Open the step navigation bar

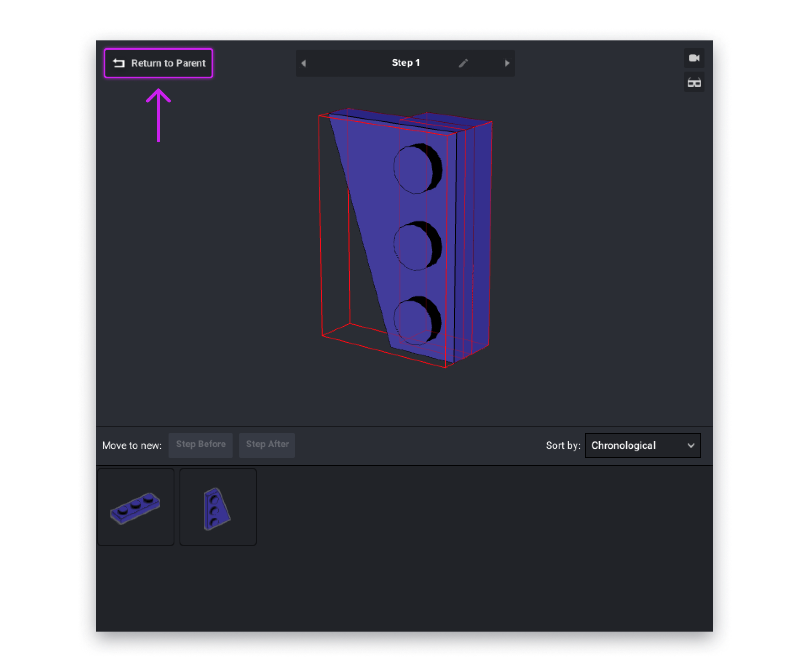pyautogui.click(x=405, y=63)
